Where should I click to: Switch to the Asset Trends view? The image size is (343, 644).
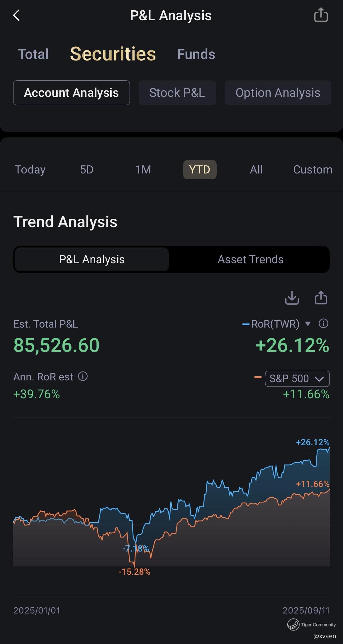coord(250,259)
